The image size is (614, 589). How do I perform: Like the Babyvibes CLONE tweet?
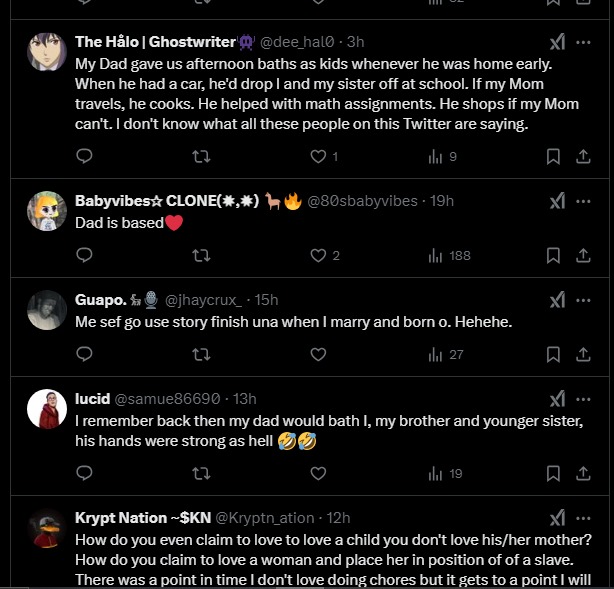pos(319,255)
